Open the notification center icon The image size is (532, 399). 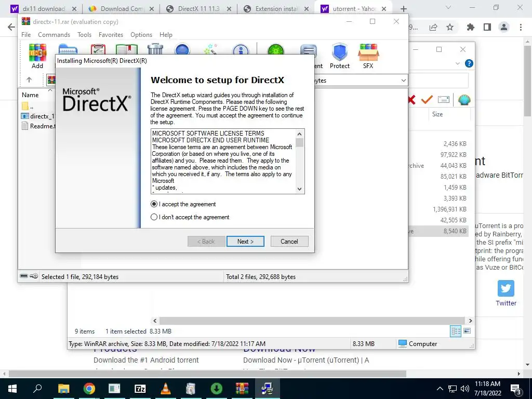(x=515, y=389)
